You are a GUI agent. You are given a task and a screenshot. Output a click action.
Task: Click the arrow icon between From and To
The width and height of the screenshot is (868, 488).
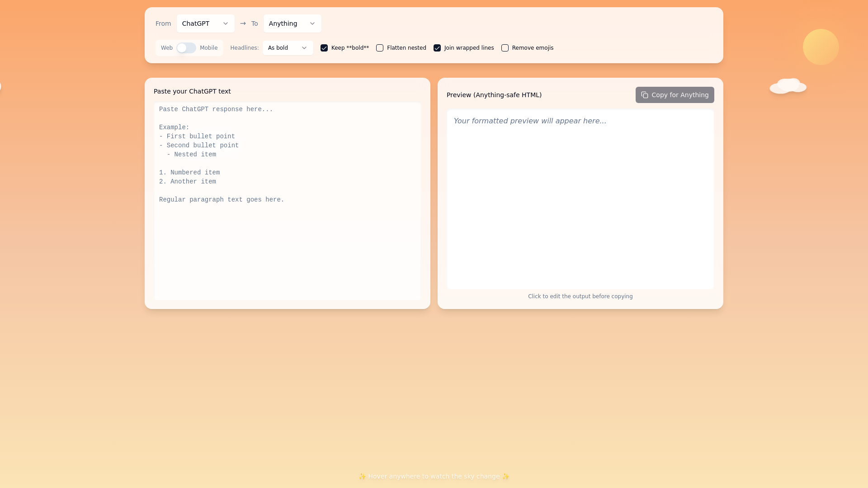point(243,23)
